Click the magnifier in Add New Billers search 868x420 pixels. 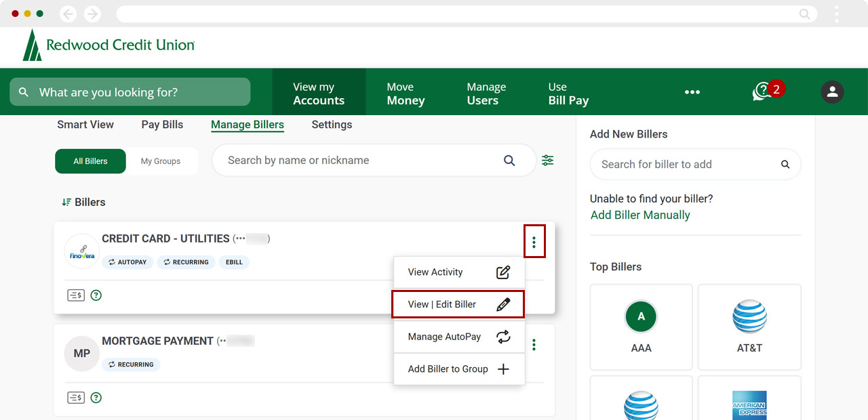coord(785,164)
